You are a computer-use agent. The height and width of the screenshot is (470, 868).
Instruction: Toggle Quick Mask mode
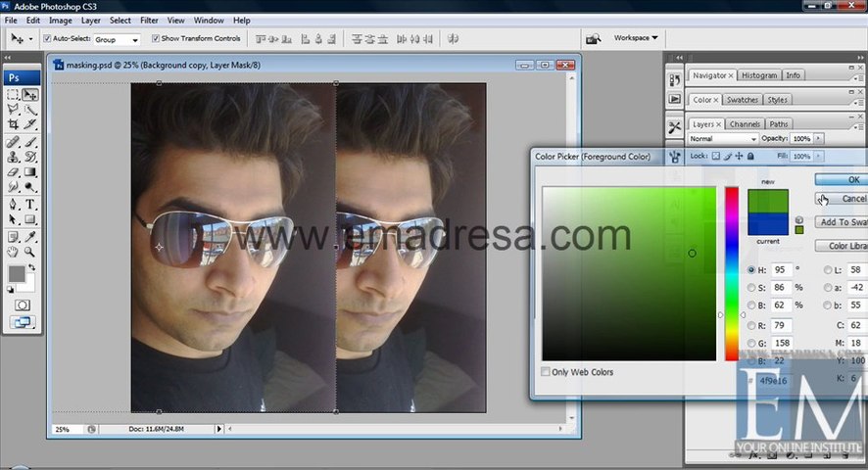pos(23,305)
